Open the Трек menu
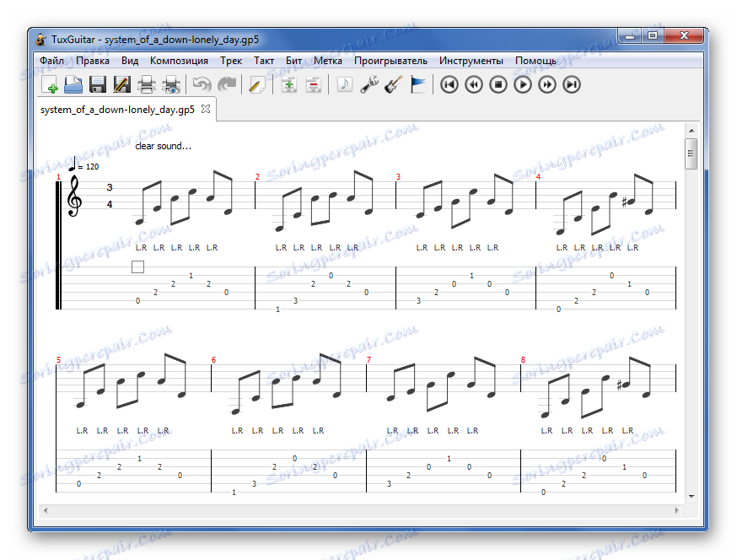Screen dimensions: 737x560 click(x=231, y=61)
